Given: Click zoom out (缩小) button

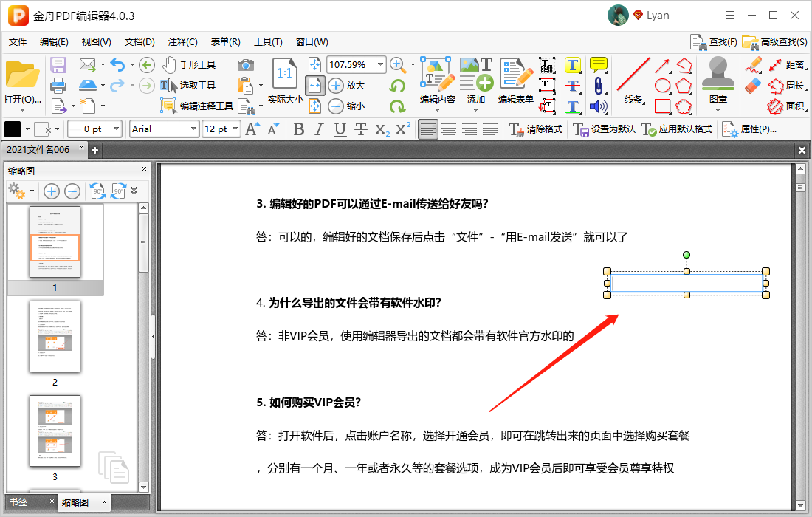Looking at the screenshot, I should 346,106.
